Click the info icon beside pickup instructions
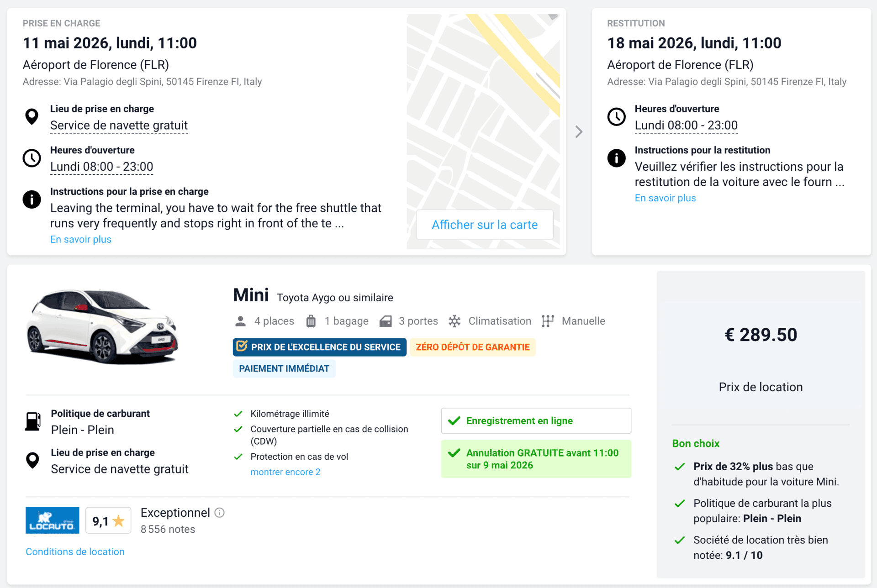 pyautogui.click(x=32, y=199)
